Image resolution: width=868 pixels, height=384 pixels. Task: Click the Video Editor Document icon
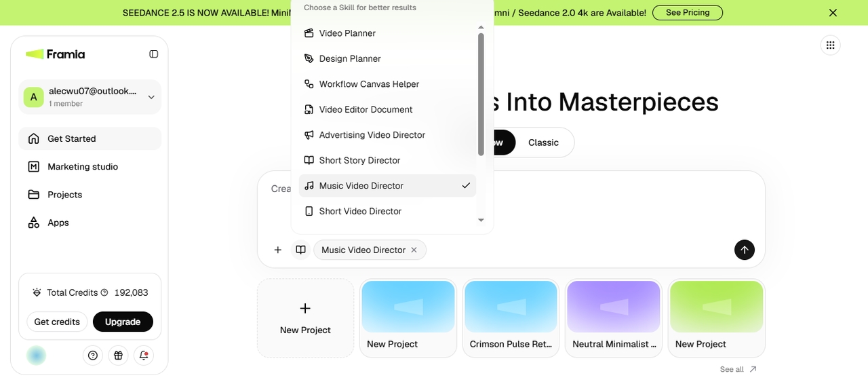(x=309, y=109)
